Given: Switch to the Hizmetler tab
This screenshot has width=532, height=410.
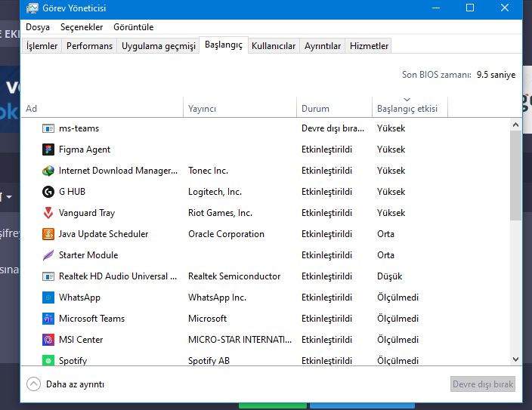Looking at the screenshot, I should tap(369, 46).
